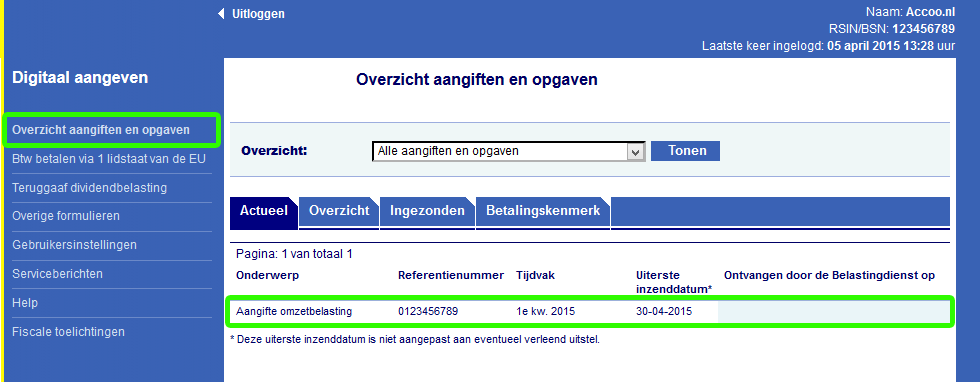The width and height of the screenshot is (980, 382).
Task: Click the Digitaal aangeven heading
Action: click(x=80, y=78)
